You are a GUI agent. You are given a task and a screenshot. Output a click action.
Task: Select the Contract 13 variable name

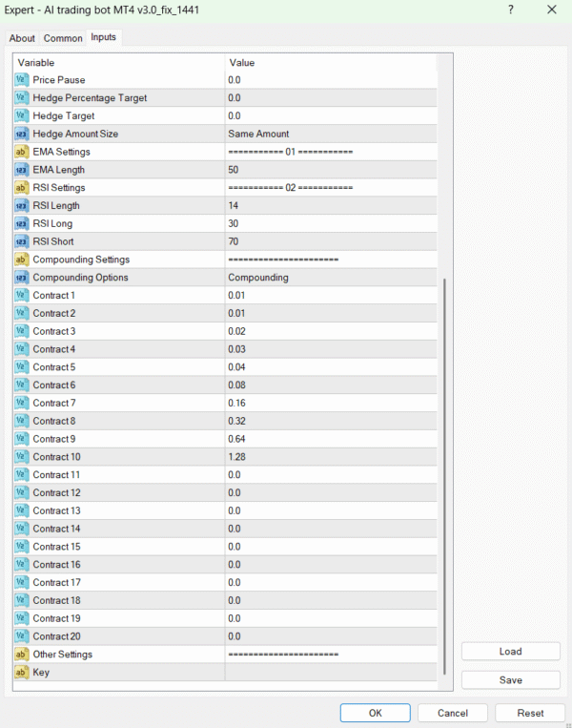(x=56, y=510)
